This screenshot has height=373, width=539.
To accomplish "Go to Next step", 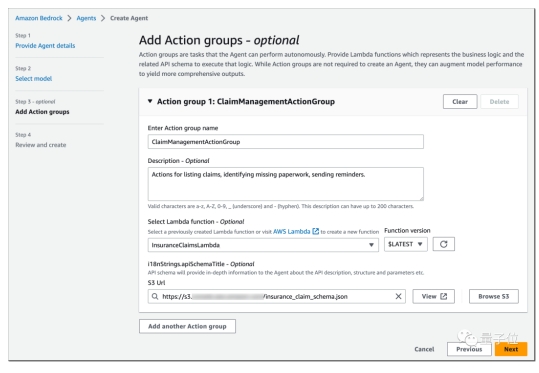I will click(x=511, y=349).
